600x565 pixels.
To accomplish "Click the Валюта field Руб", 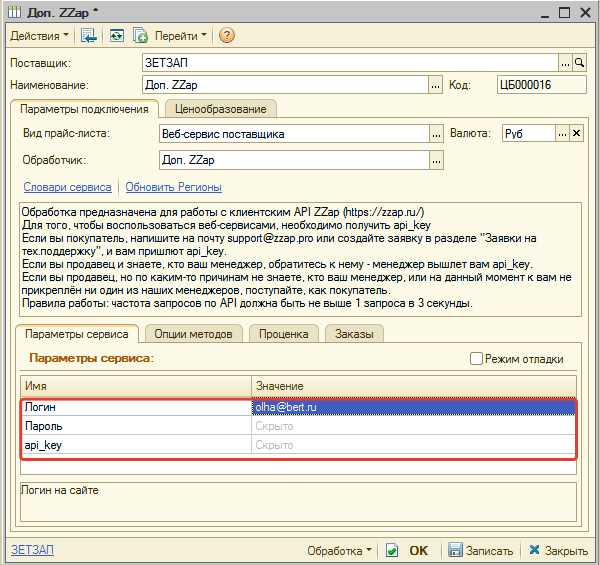I will click(528, 134).
